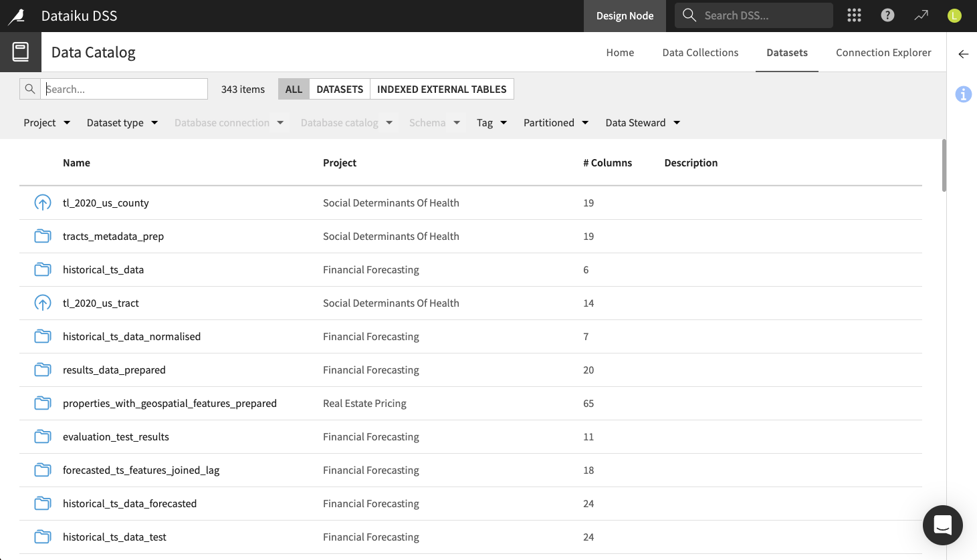Go to the Data Collections tab
The image size is (977, 560).
pyautogui.click(x=700, y=52)
